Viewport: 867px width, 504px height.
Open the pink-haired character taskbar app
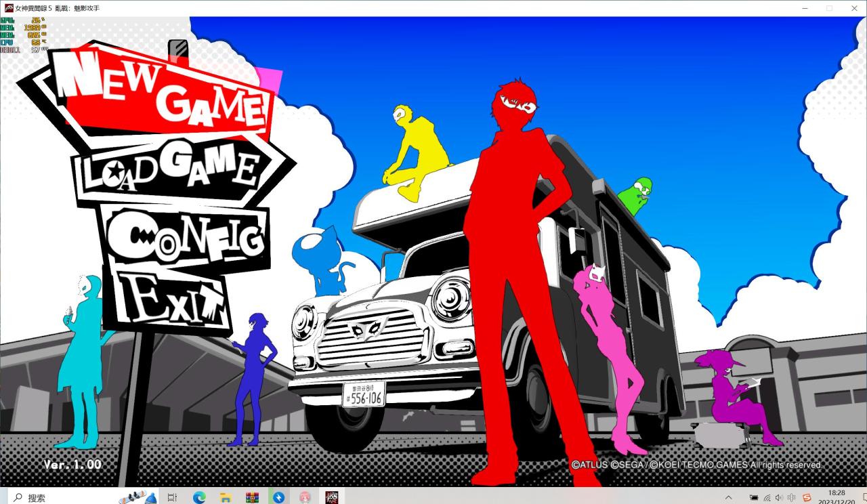[x=304, y=497]
